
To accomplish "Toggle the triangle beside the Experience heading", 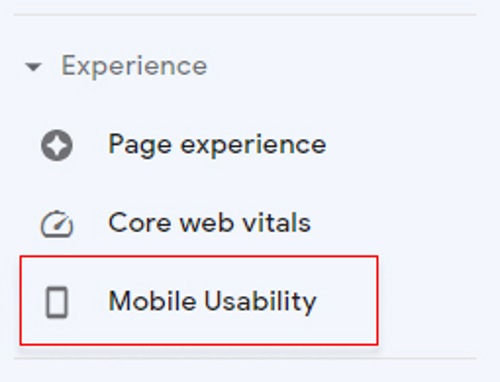I will pyautogui.click(x=33, y=67).
